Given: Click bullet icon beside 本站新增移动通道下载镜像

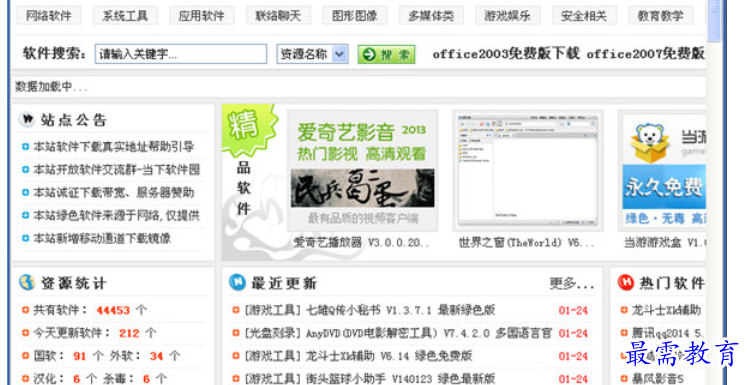Looking at the screenshot, I should [25, 238].
